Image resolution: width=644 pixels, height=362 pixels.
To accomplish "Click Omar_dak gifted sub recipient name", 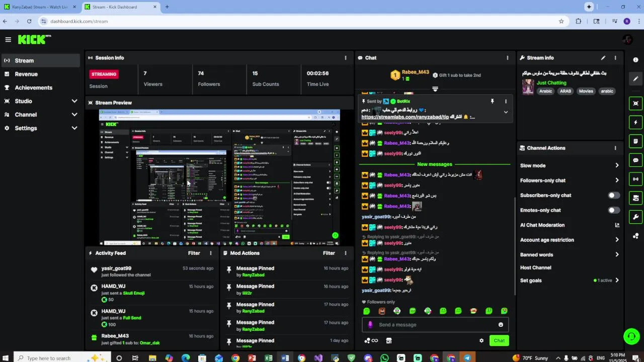I will pyautogui.click(x=150, y=343).
